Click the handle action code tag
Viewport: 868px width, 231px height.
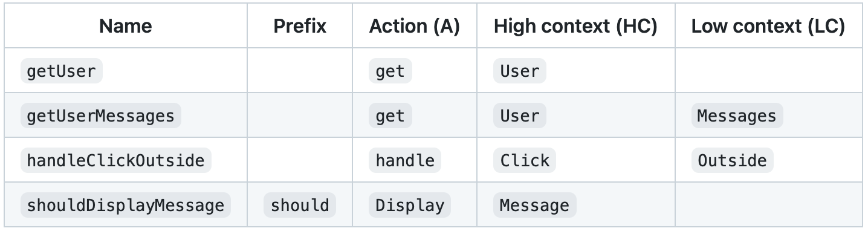(405, 160)
